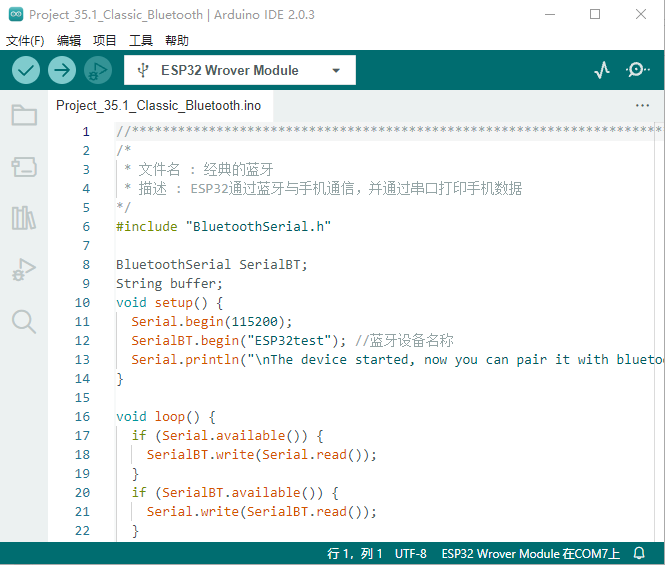The width and height of the screenshot is (665, 565).
Task: Open the Boards Manager sidebar
Action: pyautogui.click(x=24, y=167)
